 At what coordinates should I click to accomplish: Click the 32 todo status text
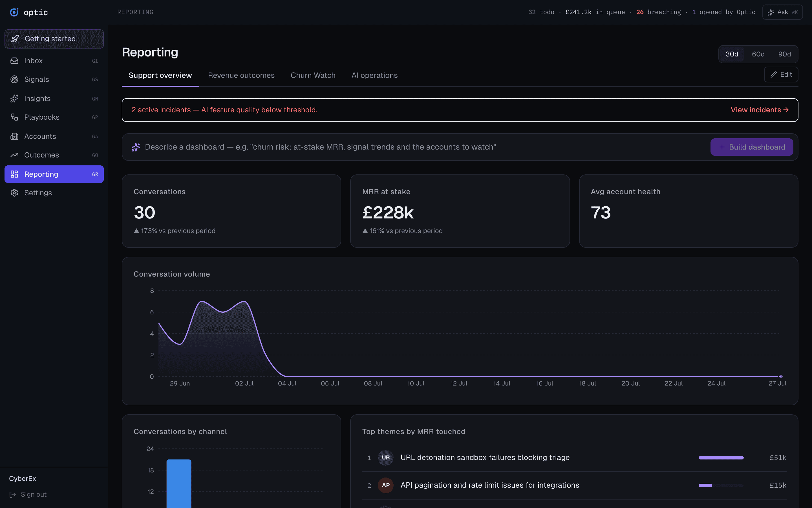pyautogui.click(x=541, y=12)
